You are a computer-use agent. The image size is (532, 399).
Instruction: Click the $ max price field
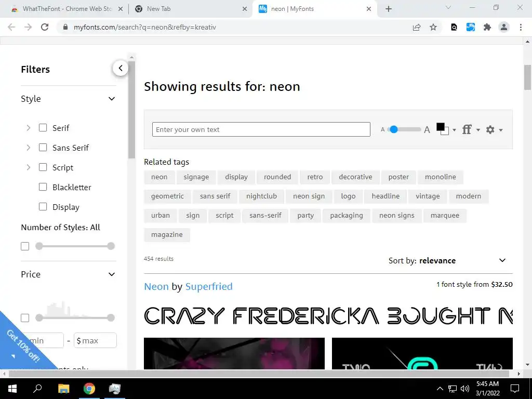96,340
